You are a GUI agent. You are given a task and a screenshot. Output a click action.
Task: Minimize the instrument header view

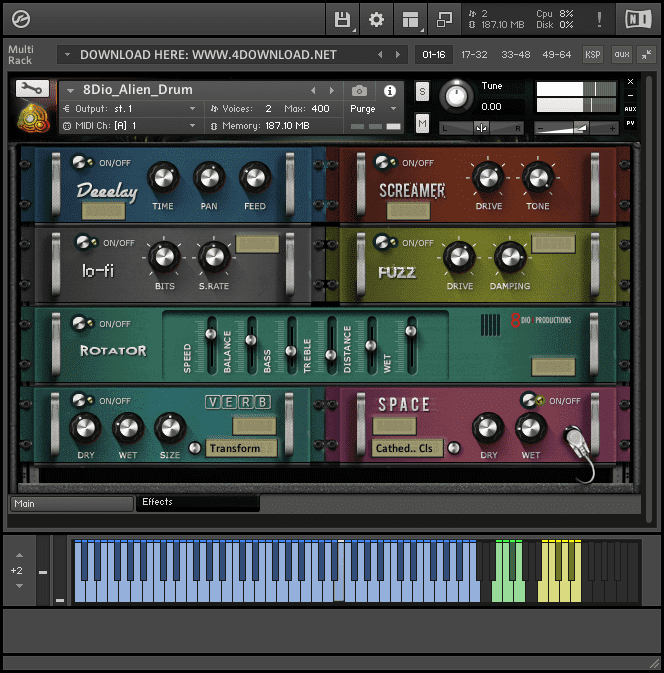pyautogui.click(x=630, y=95)
